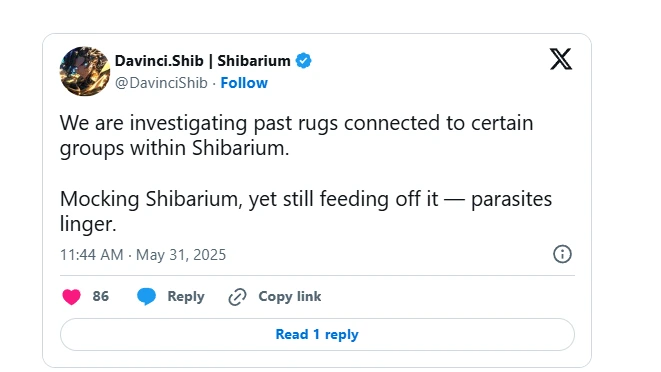Click the word 'parasites' in the tweet
The height and width of the screenshot is (372, 661).
click(511, 199)
